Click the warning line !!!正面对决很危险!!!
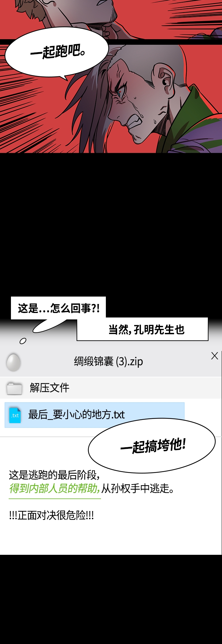 click(x=51, y=515)
